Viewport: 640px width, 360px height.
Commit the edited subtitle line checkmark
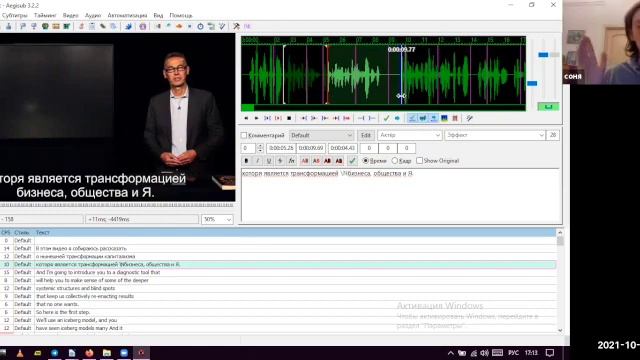tap(352, 161)
